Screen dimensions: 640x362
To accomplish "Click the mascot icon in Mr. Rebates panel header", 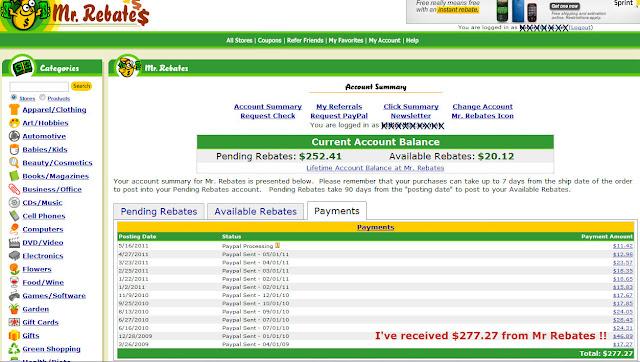I will tap(128, 67).
